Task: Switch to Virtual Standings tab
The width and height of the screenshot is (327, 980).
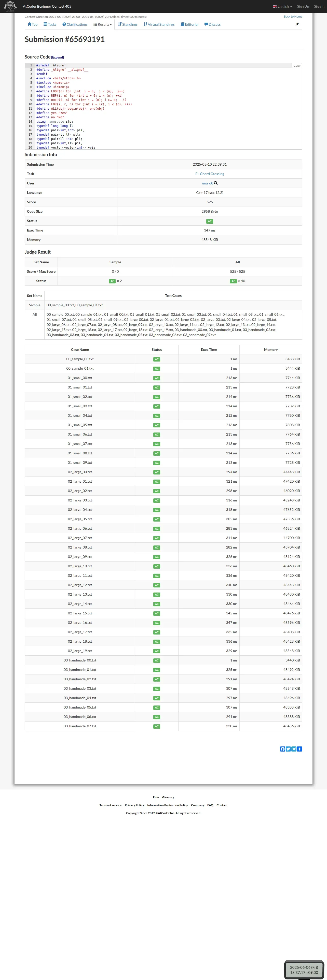Action: tap(159, 24)
